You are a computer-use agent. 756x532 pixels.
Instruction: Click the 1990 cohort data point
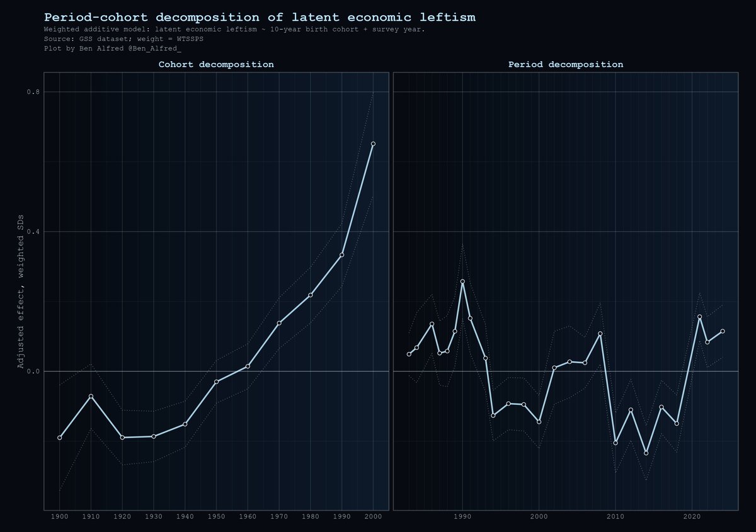coord(342,255)
